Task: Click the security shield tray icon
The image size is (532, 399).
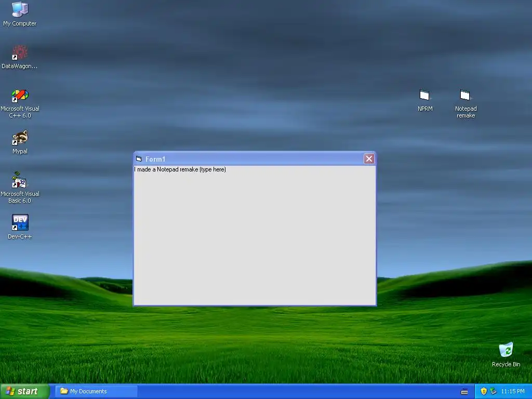Action: tap(484, 391)
